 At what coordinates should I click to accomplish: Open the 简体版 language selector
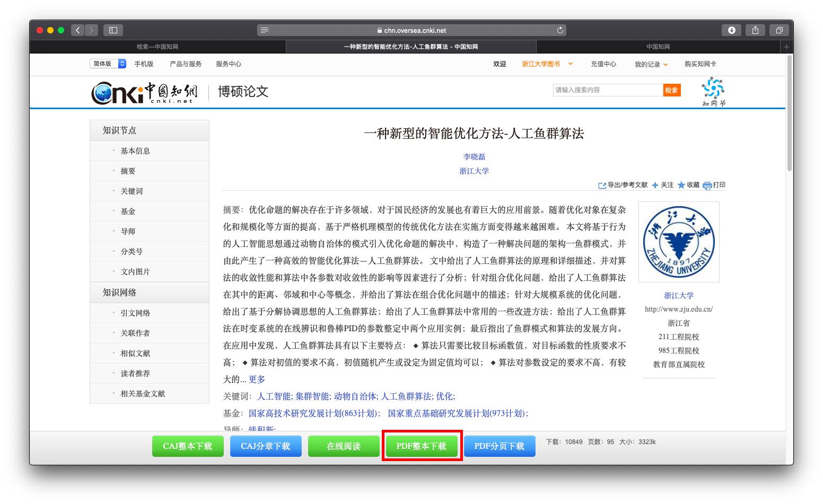107,63
